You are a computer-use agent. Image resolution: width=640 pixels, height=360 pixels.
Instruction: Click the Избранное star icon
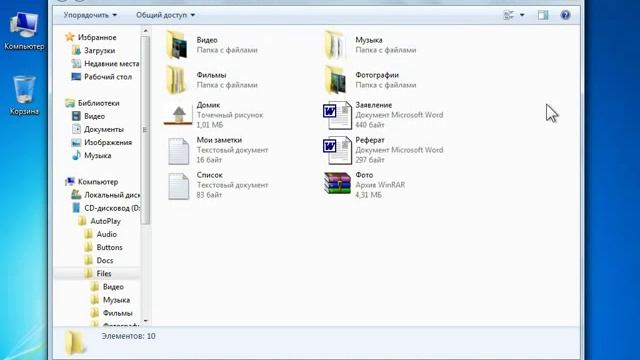click(70, 37)
